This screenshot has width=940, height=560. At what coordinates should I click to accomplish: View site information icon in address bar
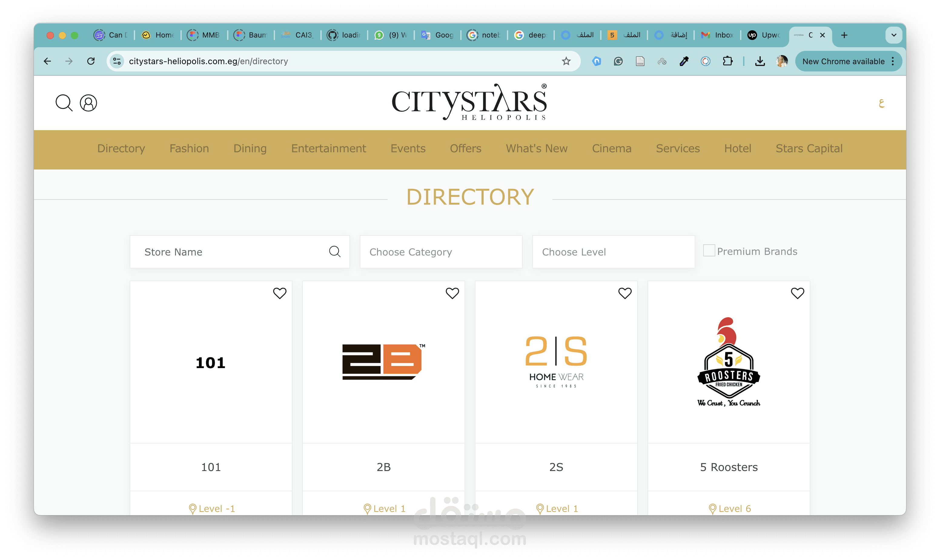(x=117, y=61)
